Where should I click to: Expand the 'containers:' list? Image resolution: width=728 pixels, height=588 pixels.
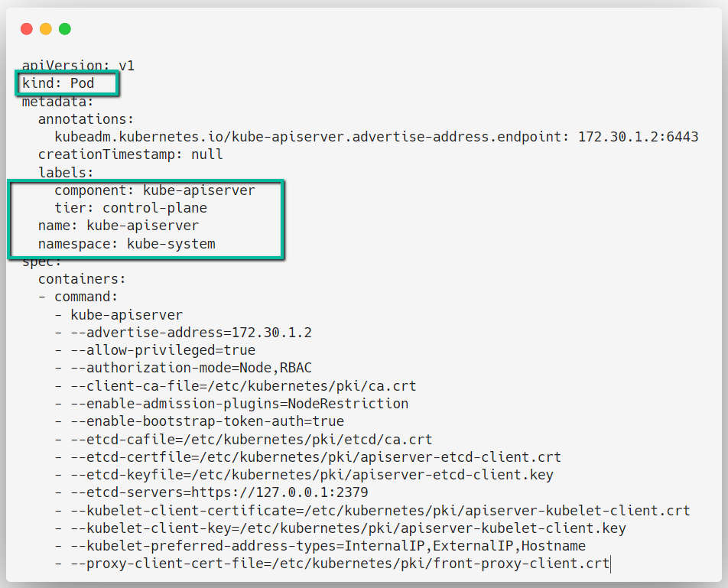81,278
